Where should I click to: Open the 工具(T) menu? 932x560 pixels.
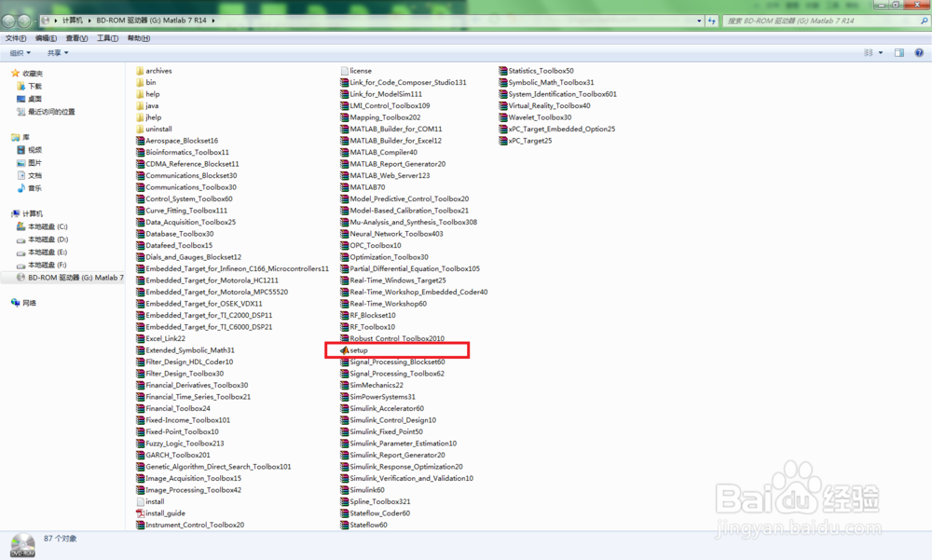click(107, 38)
